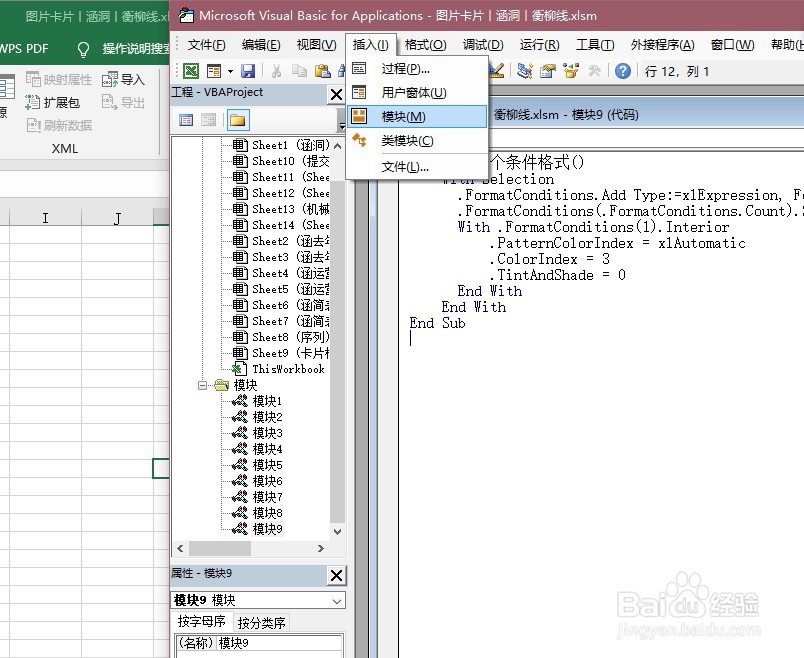804x658 pixels.
Task: Choose 模块(M) from Insert menu
Action: coord(416,116)
